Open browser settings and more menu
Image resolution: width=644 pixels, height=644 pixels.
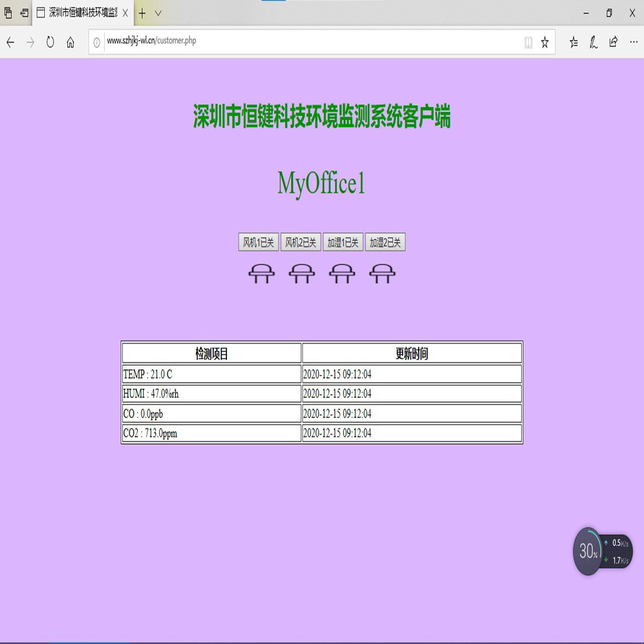(x=633, y=42)
